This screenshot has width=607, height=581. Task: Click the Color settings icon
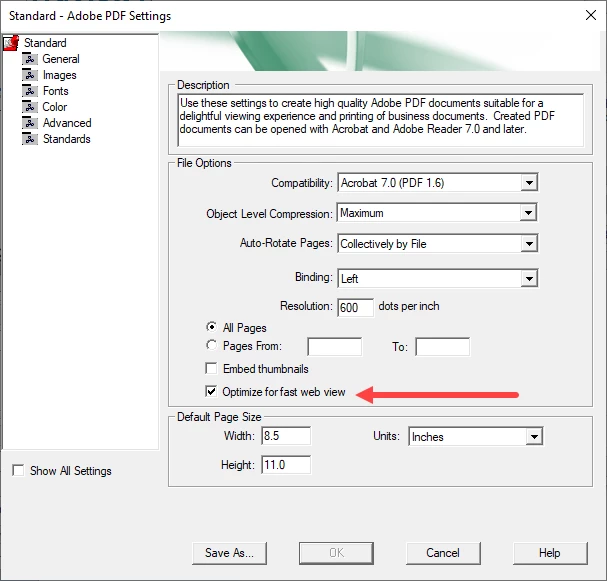(x=30, y=107)
